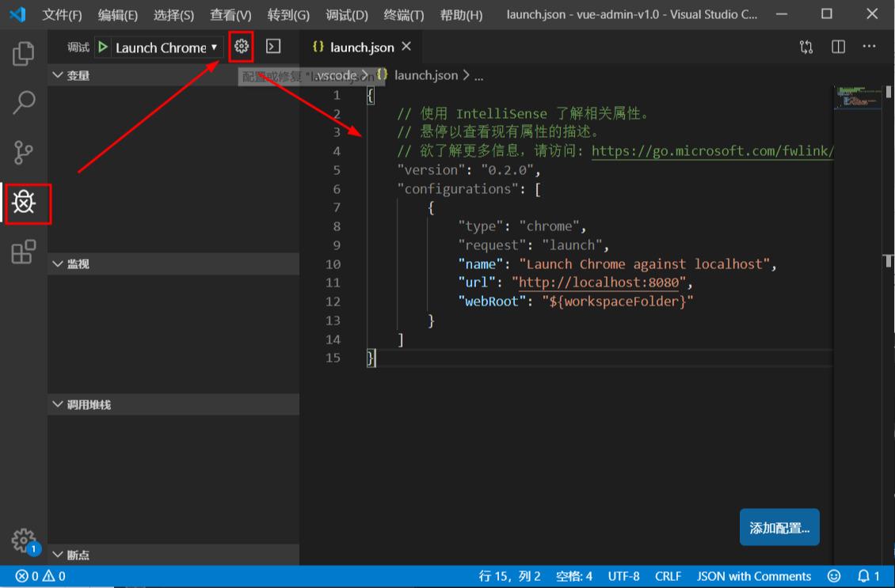Click the breadcrumb trailing ellipsis
The width and height of the screenshot is (895, 588).
478,76
